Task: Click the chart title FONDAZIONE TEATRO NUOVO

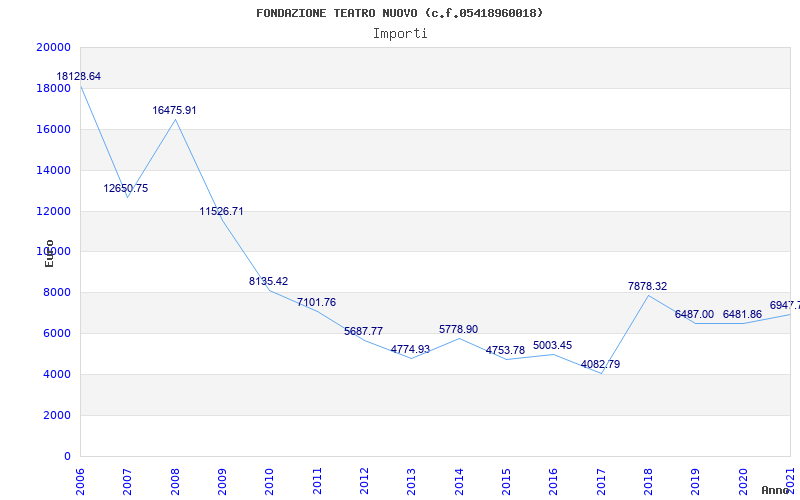Action: pos(399,13)
